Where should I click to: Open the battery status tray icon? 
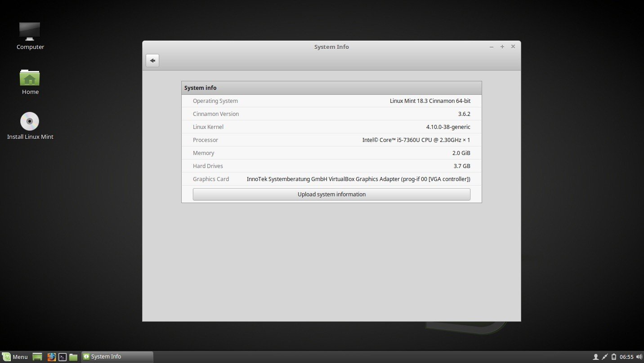(613, 357)
